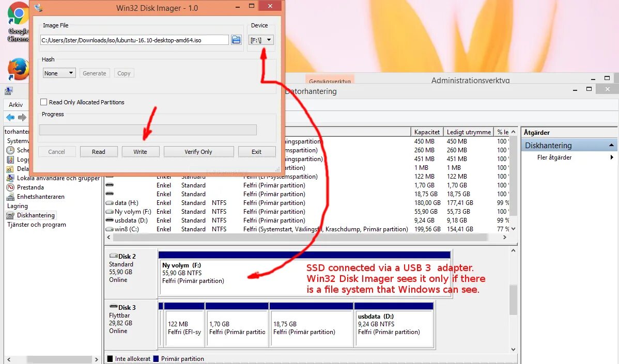Collapse the Diskhantering actions section

tap(611, 145)
